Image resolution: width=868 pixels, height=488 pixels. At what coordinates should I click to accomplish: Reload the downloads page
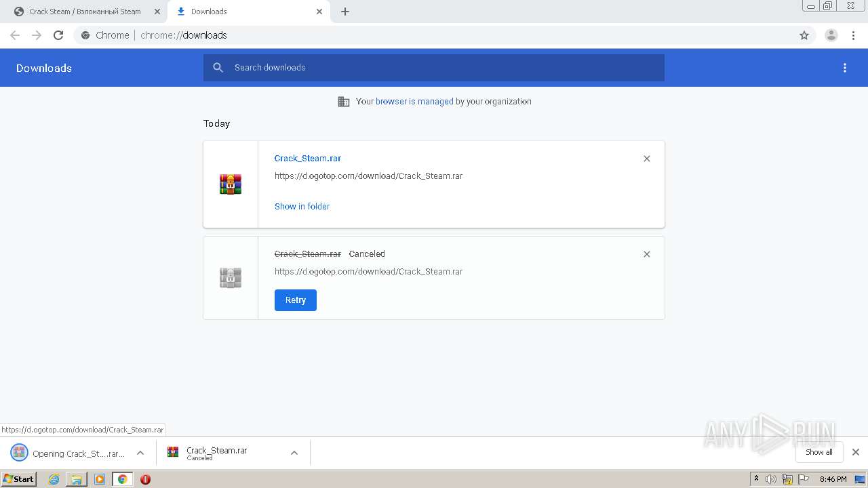tap(58, 35)
